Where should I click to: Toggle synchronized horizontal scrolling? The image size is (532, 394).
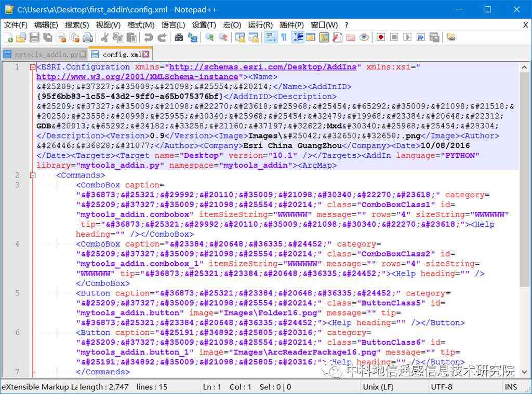coord(254,37)
